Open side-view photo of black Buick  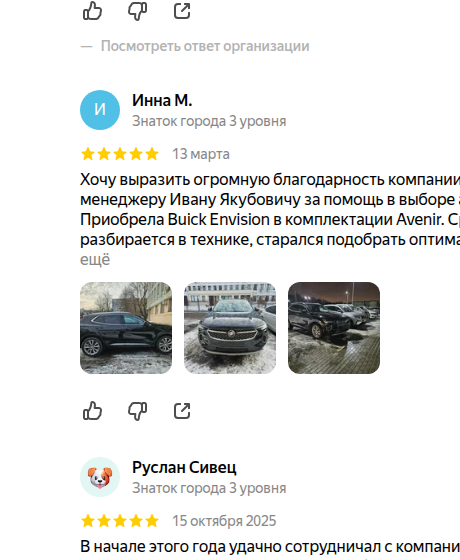[x=126, y=328]
